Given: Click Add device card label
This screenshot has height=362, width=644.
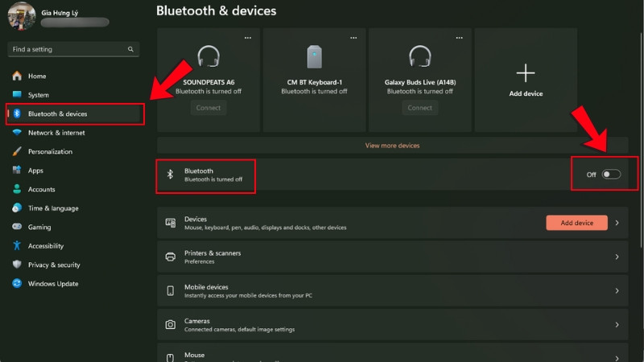Looking at the screenshot, I should tap(526, 93).
